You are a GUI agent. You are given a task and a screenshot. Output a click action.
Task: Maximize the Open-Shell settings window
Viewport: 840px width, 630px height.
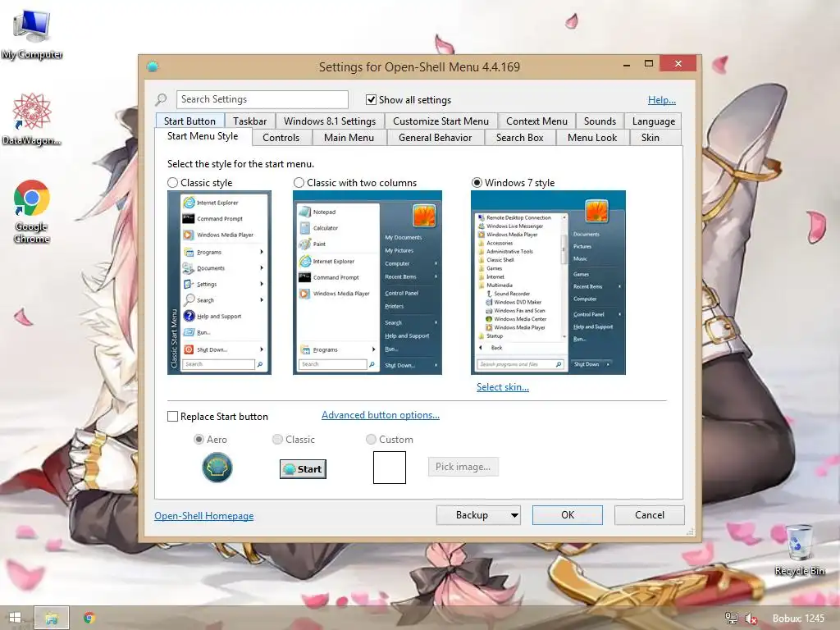pyautogui.click(x=648, y=64)
